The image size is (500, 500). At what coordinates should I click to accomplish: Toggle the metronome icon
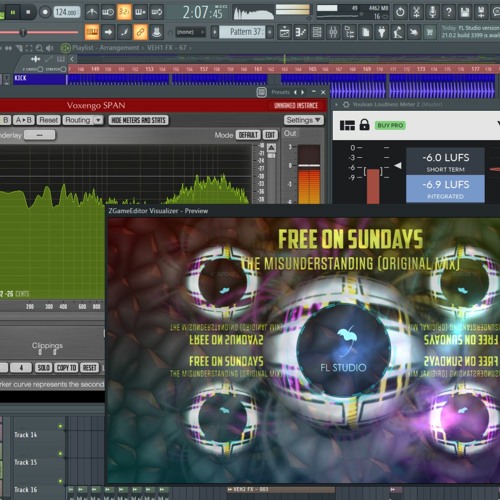[92, 12]
